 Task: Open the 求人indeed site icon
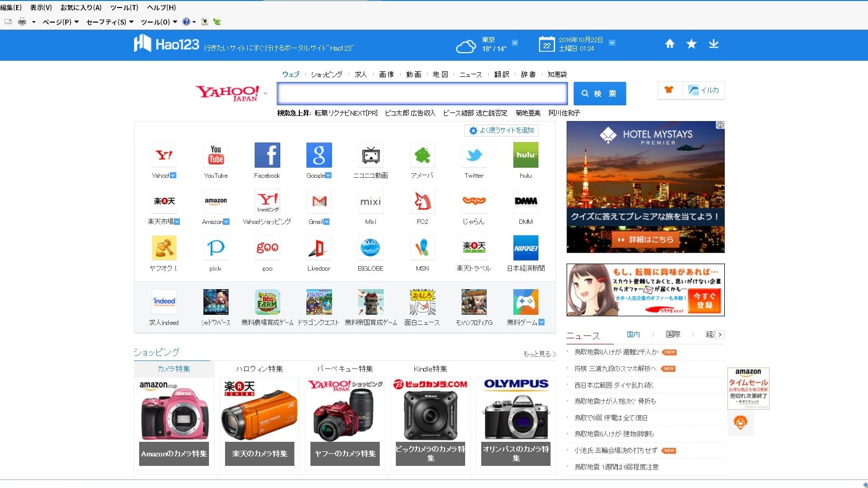coord(164,302)
